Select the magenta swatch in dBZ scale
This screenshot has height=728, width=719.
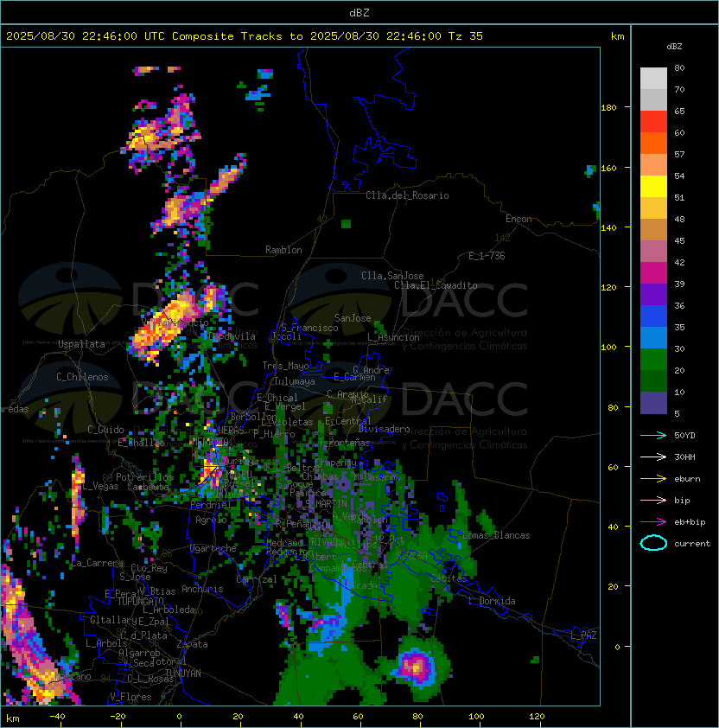[653, 273]
